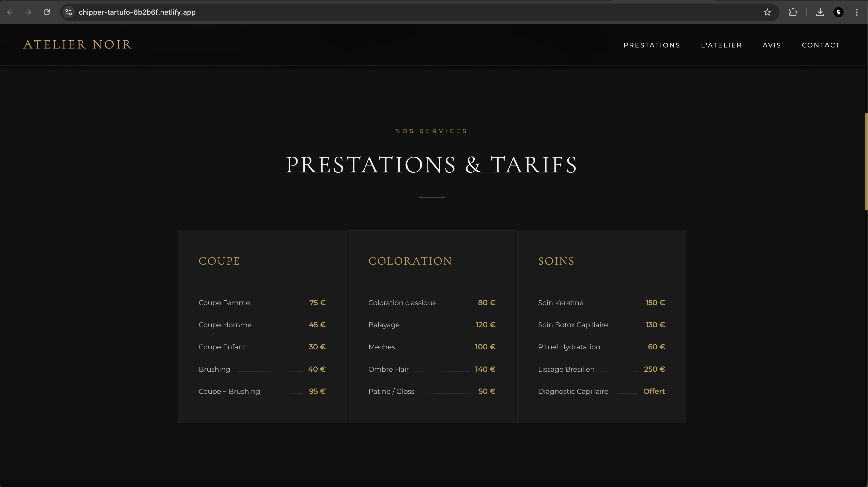Open L'Atelier nav link
The width and height of the screenshot is (868, 487).
click(721, 45)
